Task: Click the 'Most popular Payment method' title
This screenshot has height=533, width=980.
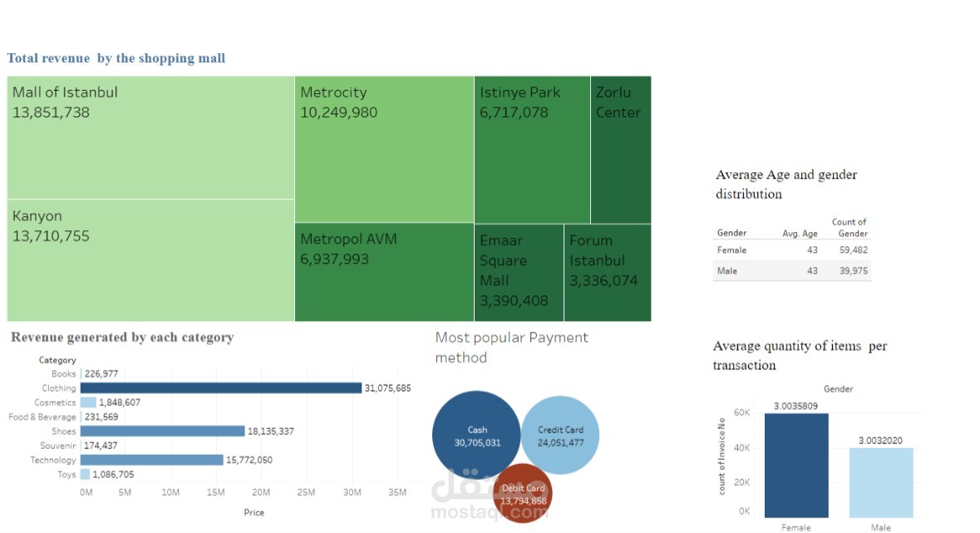Action: [512, 348]
